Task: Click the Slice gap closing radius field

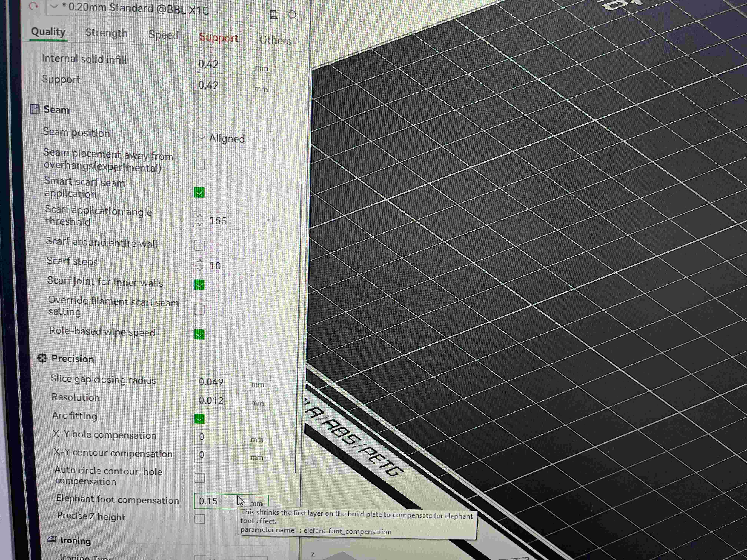Action: coord(220,382)
